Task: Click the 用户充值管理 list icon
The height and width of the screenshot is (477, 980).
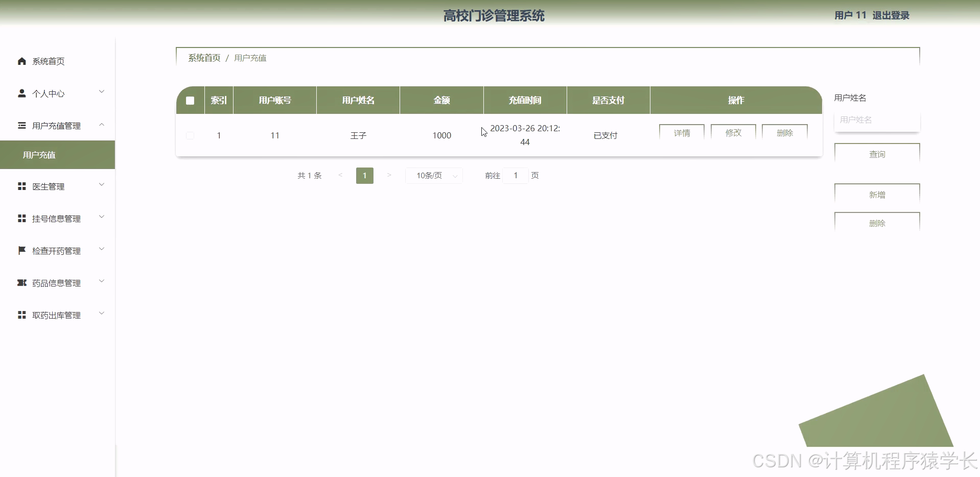Action: [21, 125]
